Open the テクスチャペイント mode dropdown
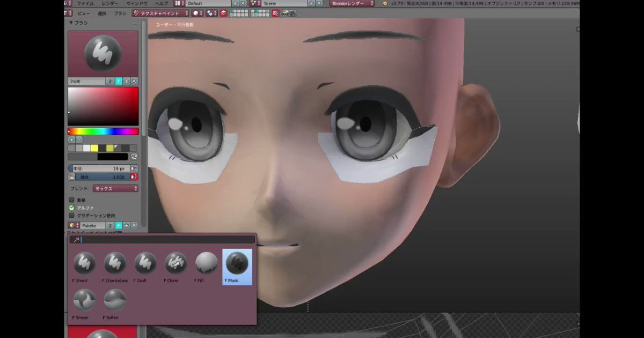 pos(161,13)
